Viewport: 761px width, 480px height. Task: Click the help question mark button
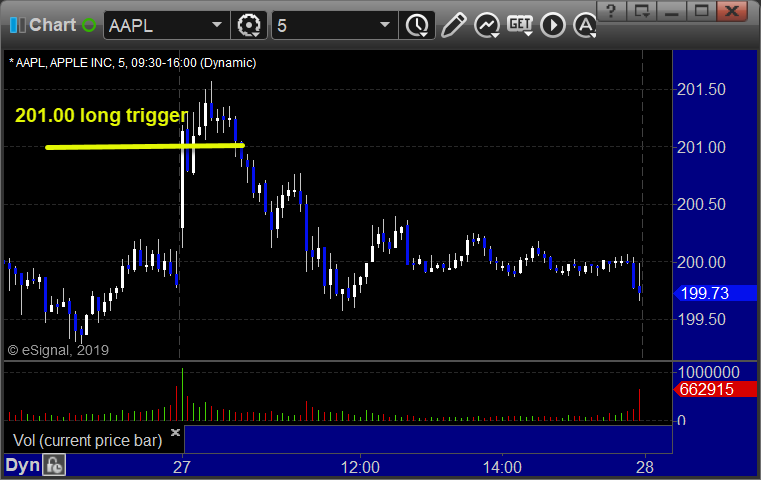pos(612,11)
